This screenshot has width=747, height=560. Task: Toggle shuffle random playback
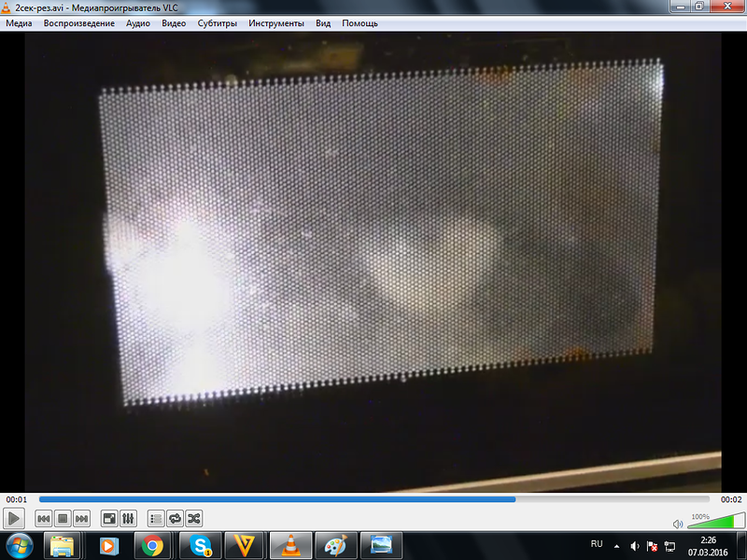tap(193, 518)
